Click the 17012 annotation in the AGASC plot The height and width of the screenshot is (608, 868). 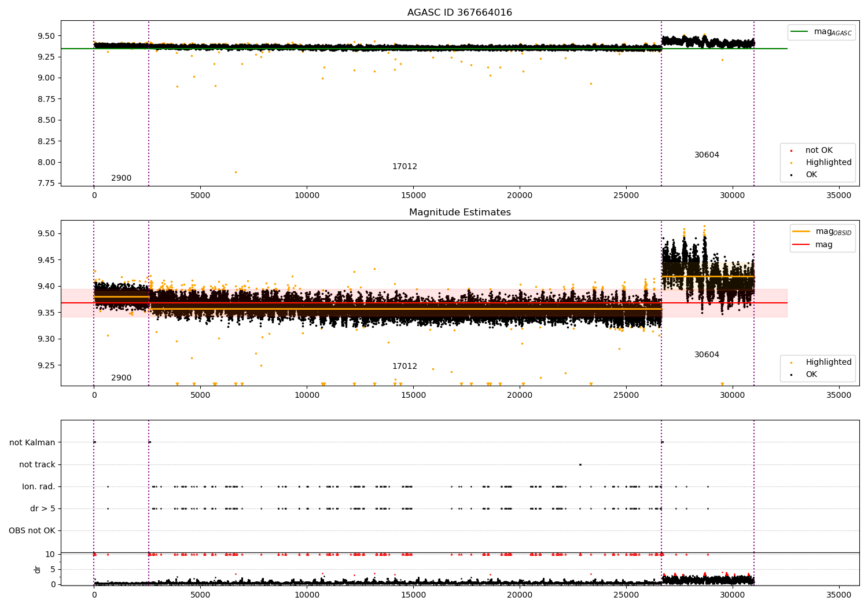[x=404, y=167]
